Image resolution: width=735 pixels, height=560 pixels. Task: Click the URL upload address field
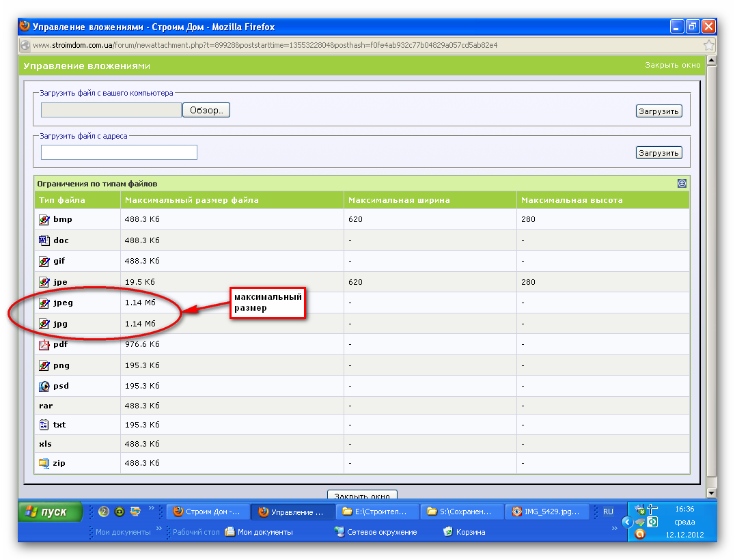119,152
